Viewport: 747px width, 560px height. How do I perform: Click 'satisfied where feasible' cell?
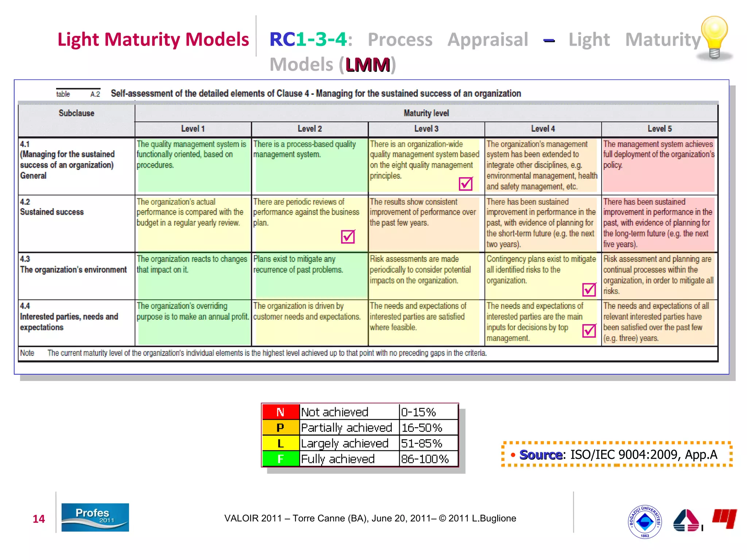[426, 323]
